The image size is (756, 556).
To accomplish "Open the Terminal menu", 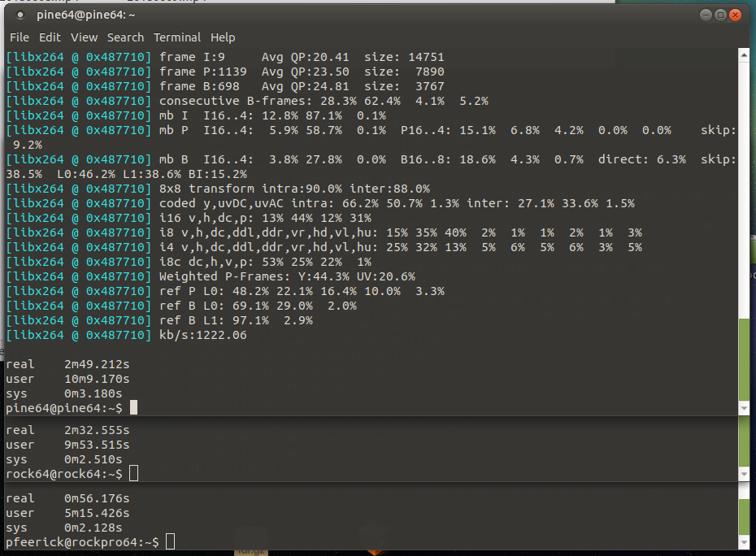I will pyautogui.click(x=177, y=37).
